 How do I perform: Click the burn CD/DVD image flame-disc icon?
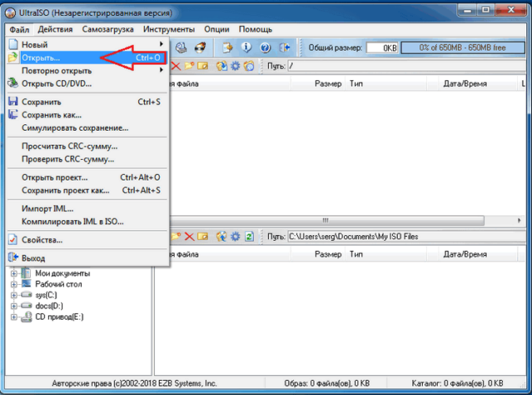(200, 48)
